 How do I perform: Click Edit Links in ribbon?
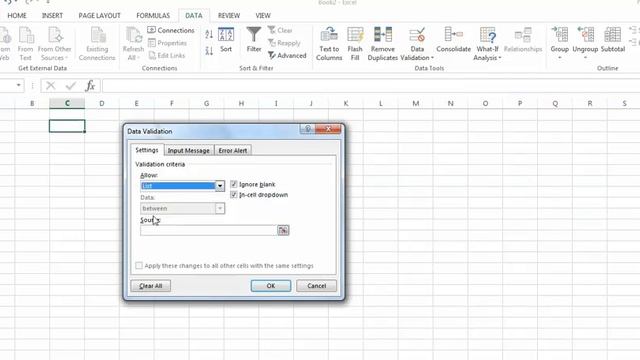pos(167,55)
